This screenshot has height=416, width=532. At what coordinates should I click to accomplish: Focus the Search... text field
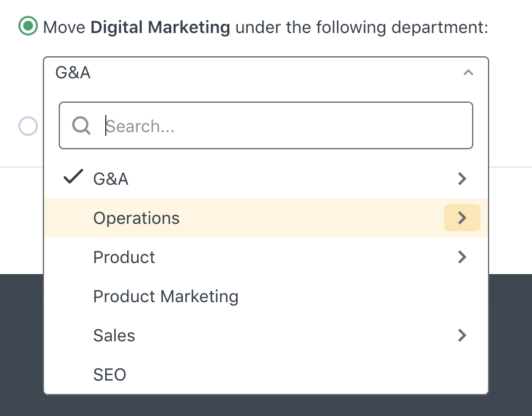coord(281,125)
